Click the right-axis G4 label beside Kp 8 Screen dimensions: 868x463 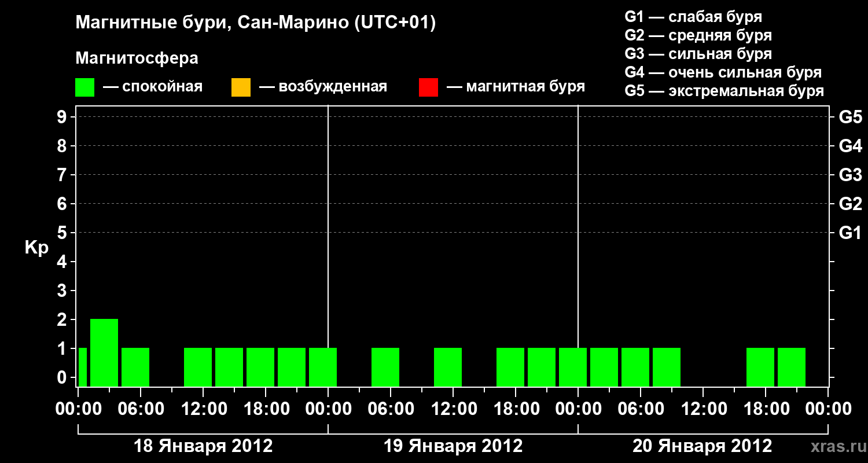coord(850,146)
